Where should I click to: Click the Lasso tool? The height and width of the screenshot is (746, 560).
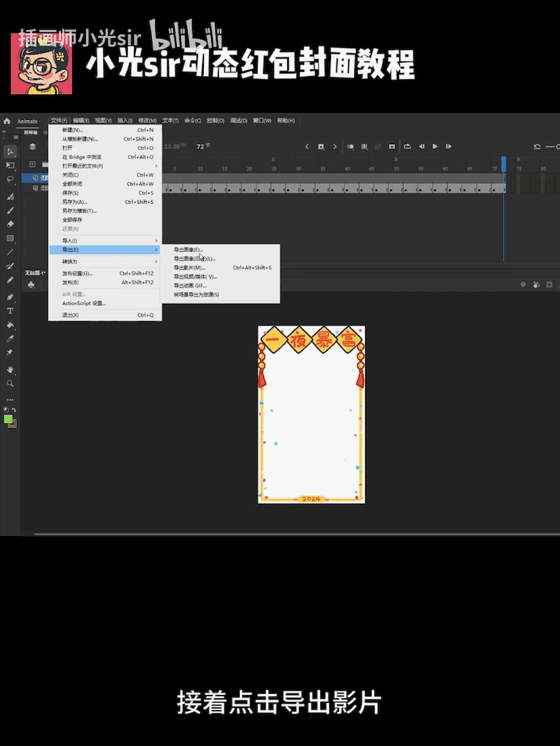(10, 179)
